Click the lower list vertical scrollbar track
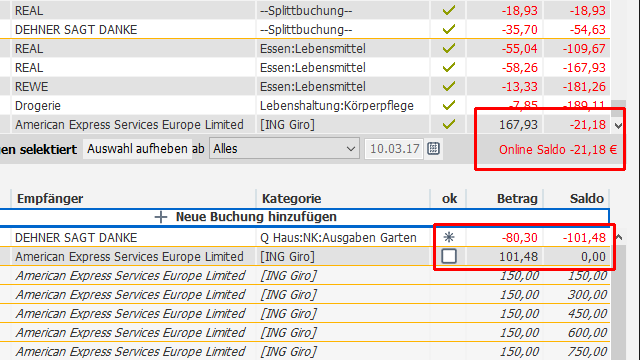Image resolution: width=640 pixels, height=360 pixels. 619,302
